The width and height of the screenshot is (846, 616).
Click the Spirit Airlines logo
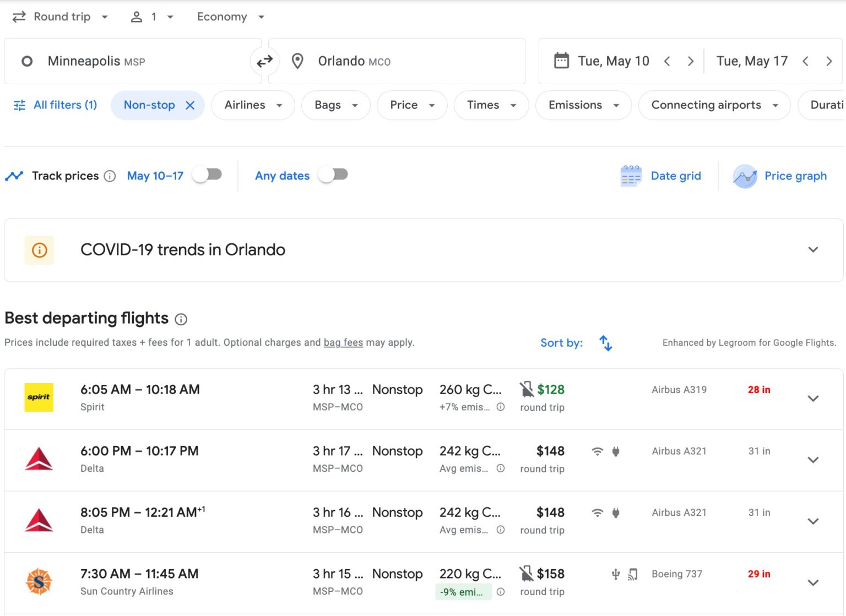(x=39, y=397)
